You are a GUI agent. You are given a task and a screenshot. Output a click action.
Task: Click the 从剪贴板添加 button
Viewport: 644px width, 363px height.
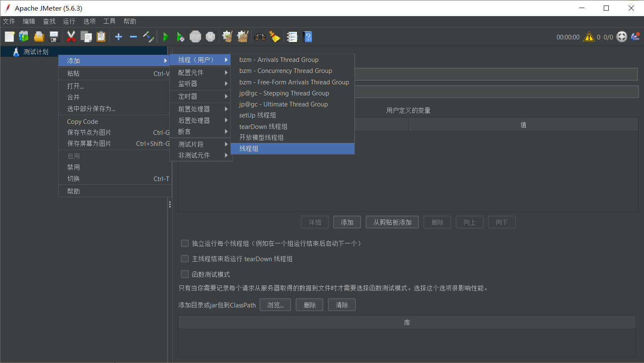click(392, 222)
